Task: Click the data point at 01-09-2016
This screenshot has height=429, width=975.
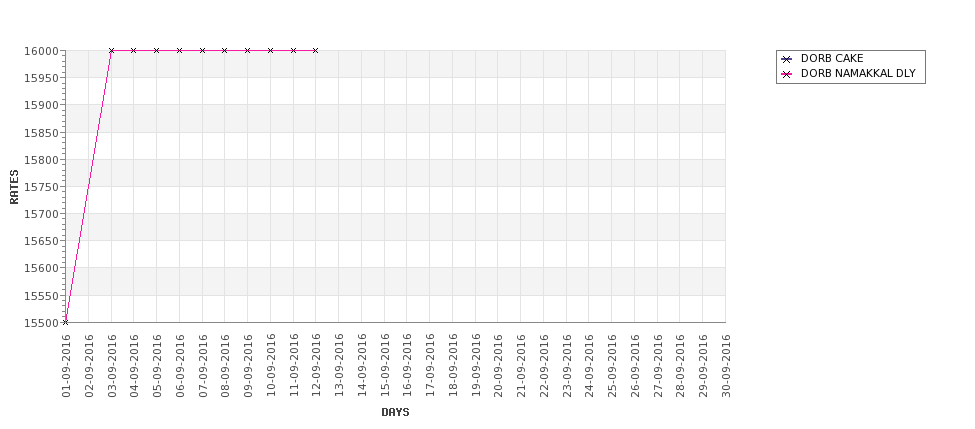Action: click(x=65, y=322)
